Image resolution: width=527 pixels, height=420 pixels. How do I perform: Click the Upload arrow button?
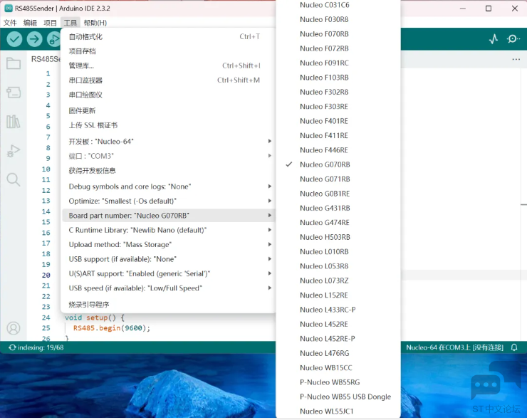pos(34,39)
